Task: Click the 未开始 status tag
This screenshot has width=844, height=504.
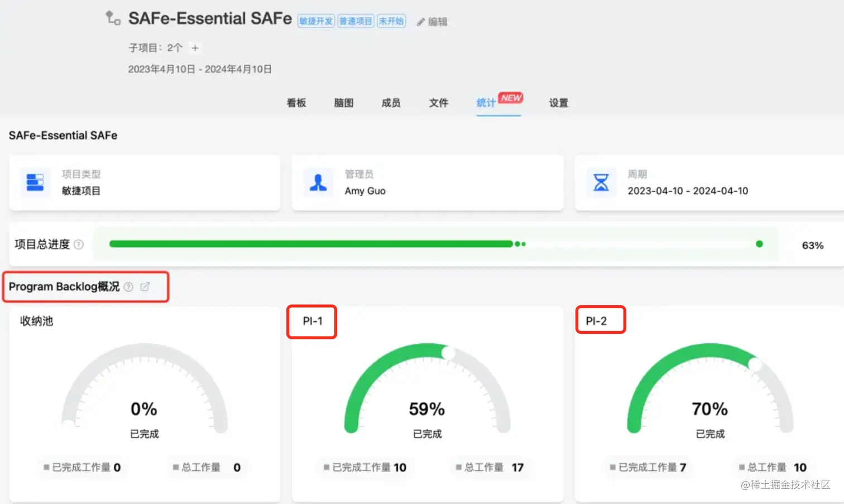Action: click(x=391, y=21)
